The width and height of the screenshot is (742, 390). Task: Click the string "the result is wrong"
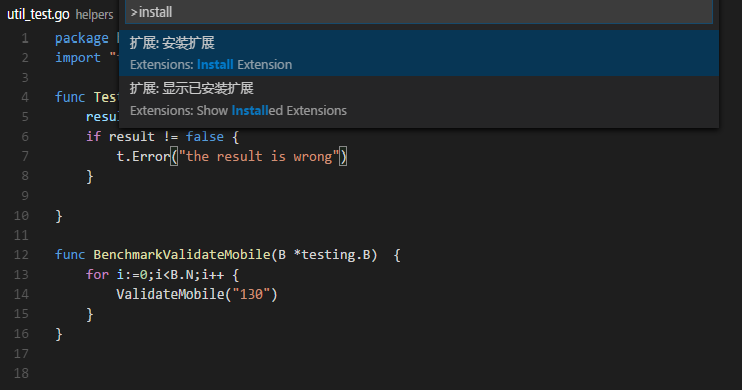point(259,156)
